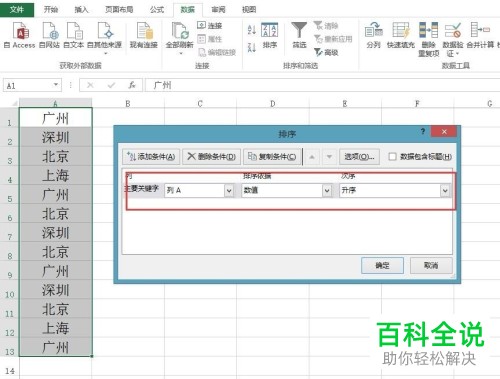Click 取消 cancel in sort dialog
The width and height of the screenshot is (500, 379).
pos(431,265)
